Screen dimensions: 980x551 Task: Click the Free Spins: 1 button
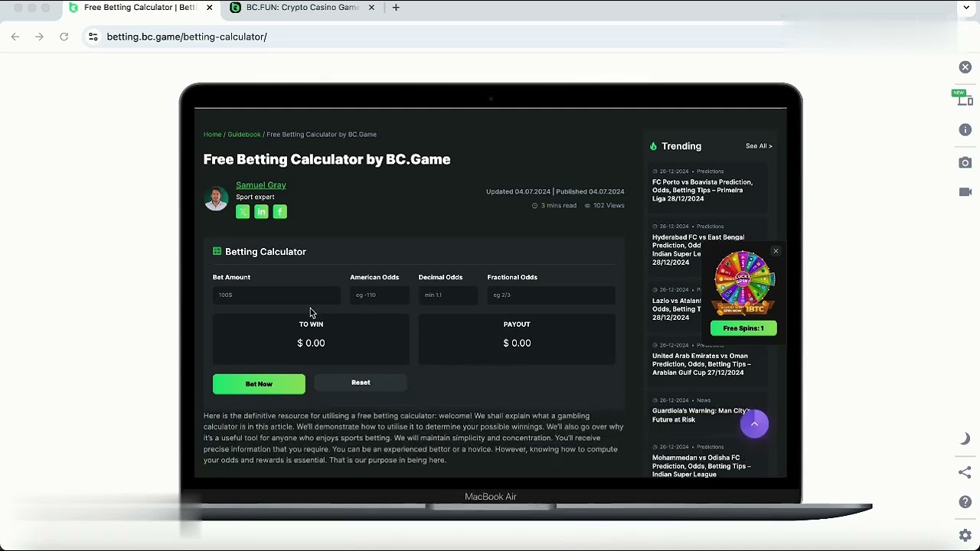(743, 328)
